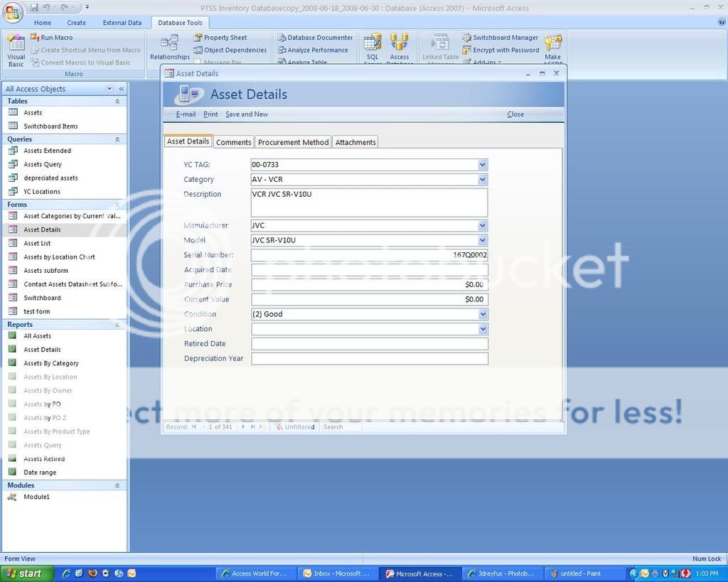This screenshot has height=582, width=728.
Task: Open the Condition dropdown
Action: tap(483, 314)
